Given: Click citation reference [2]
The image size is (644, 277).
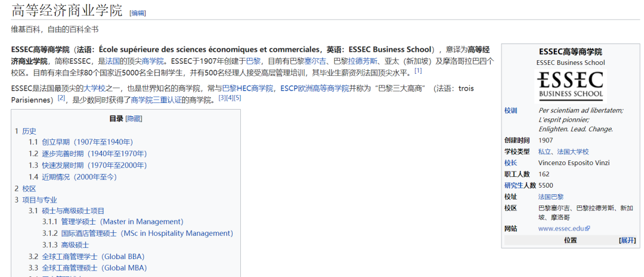Looking at the screenshot, I should click(61, 98).
